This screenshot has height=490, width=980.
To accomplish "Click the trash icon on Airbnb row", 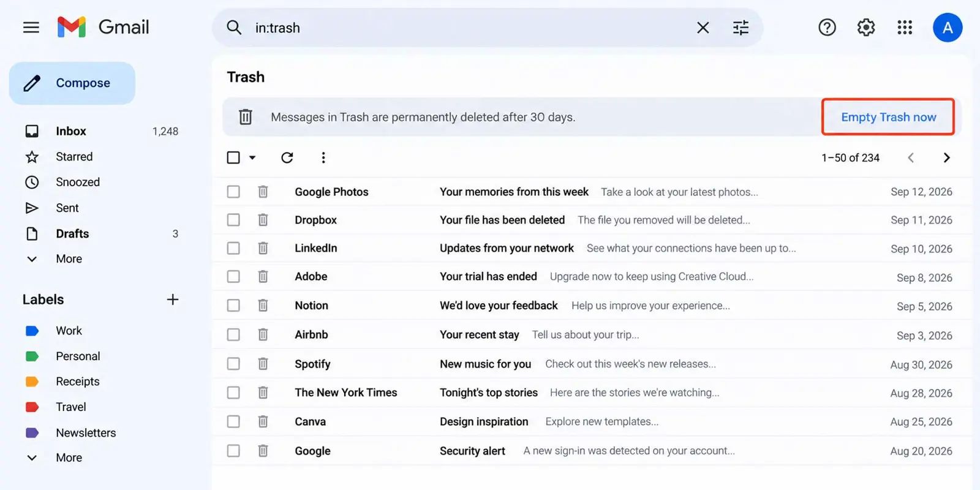I will point(263,334).
